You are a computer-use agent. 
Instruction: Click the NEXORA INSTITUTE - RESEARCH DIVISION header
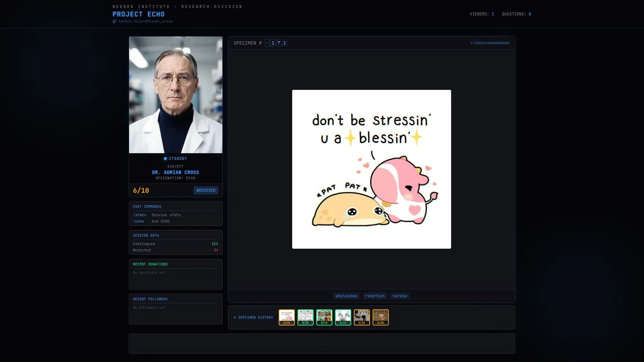pos(177,7)
